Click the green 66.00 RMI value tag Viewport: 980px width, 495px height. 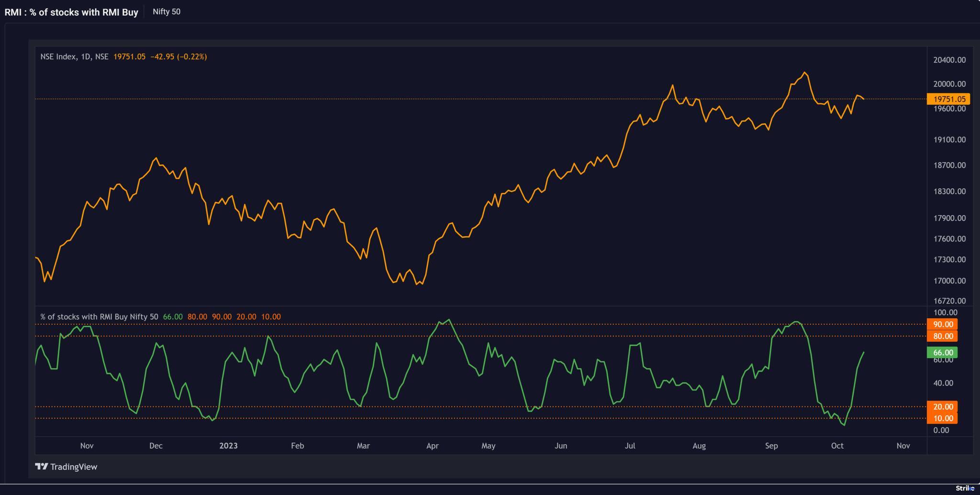coord(942,352)
